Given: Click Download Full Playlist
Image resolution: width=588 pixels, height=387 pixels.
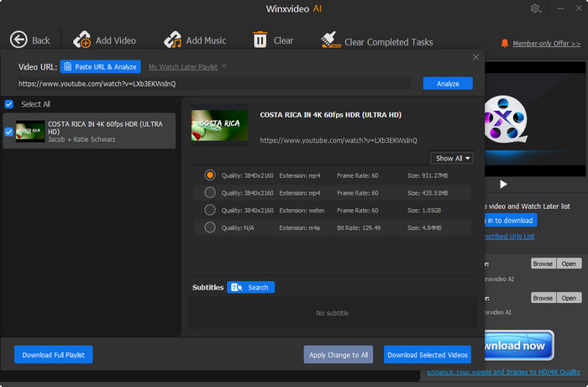Looking at the screenshot, I should coord(53,354).
